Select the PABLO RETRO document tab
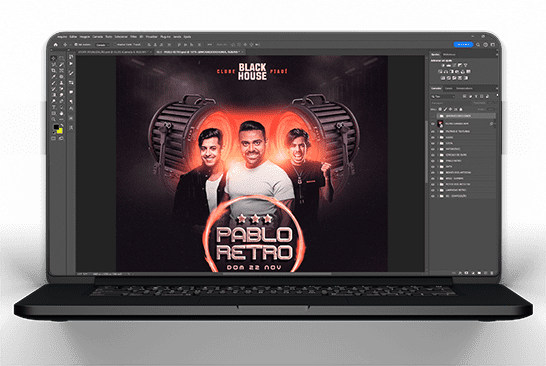The height and width of the screenshot is (366, 546). click(x=198, y=52)
